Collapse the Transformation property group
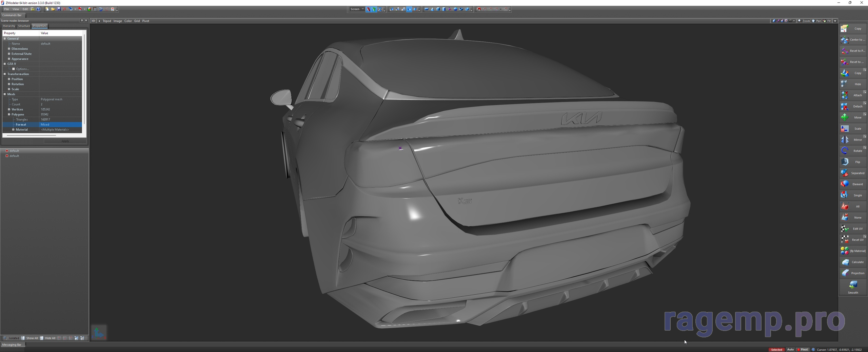The width and height of the screenshot is (868, 352). 5,74
